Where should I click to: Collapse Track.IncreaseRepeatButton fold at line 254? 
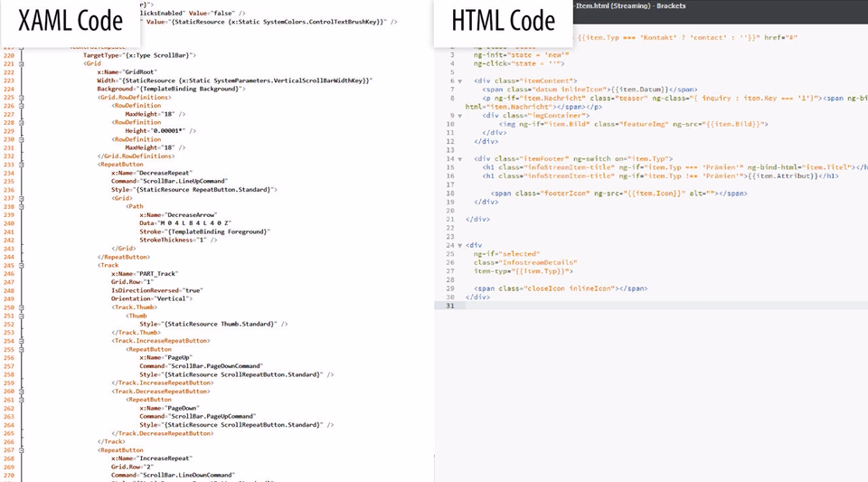pos(22,341)
